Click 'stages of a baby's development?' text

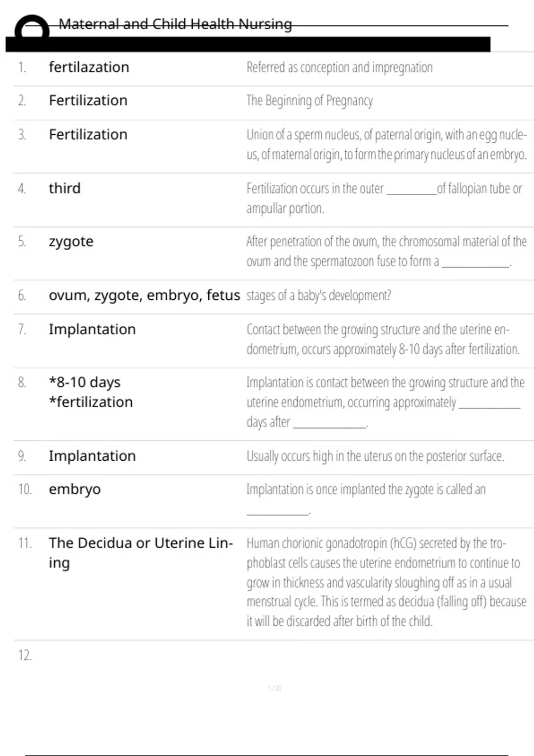point(319,295)
